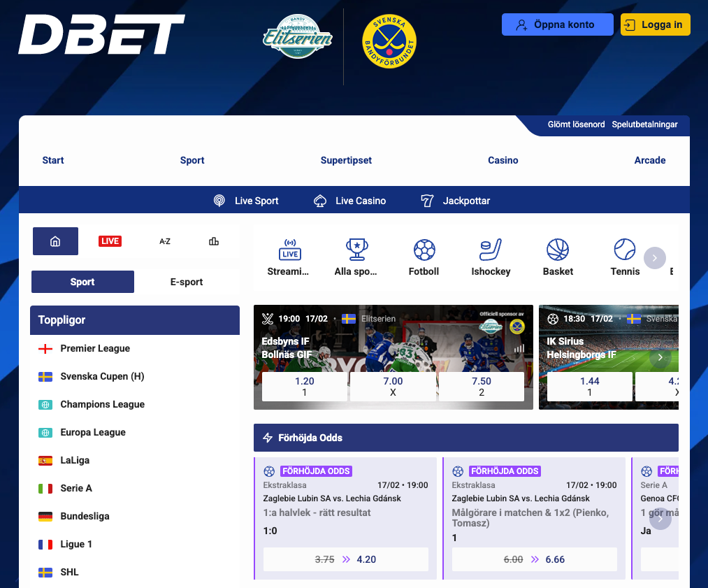Open the Arcade tab
The height and width of the screenshot is (588, 708).
pos(650,160)
